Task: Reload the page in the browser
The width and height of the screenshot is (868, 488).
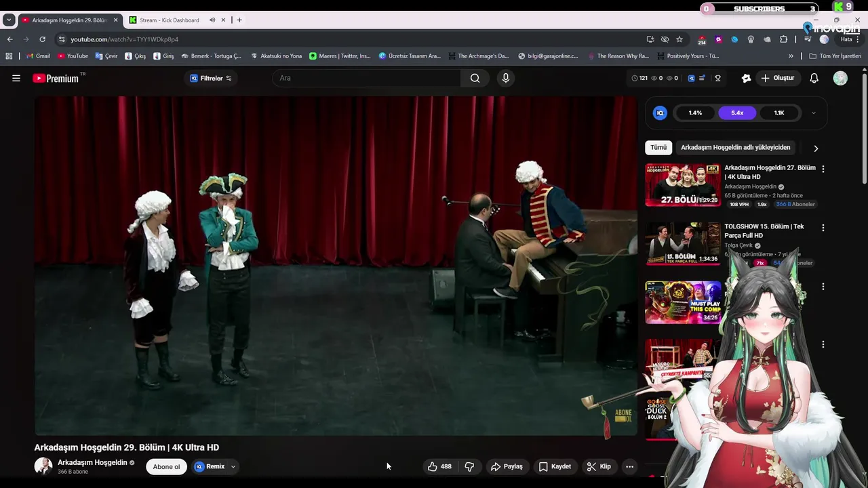Action: [42, 39]
